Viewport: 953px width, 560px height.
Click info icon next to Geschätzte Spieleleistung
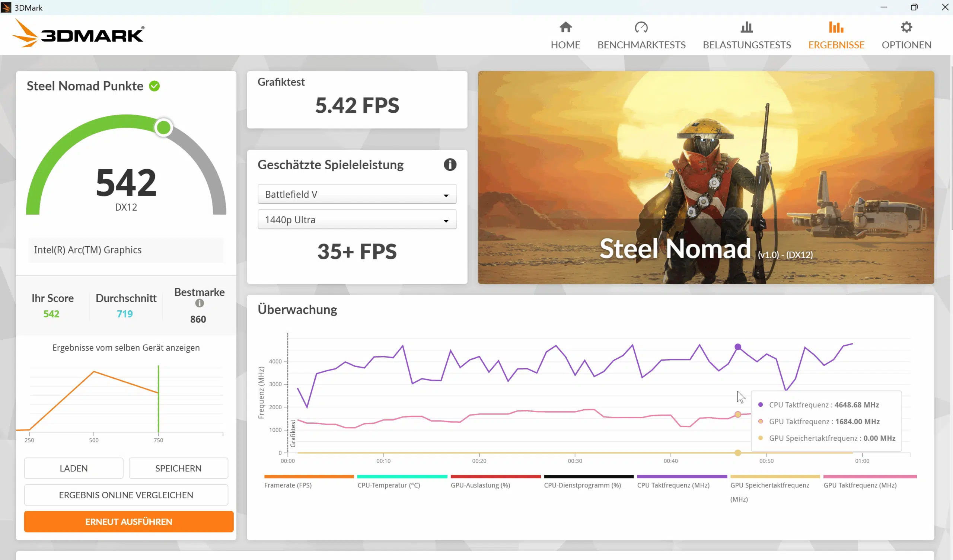coord(450,165)
